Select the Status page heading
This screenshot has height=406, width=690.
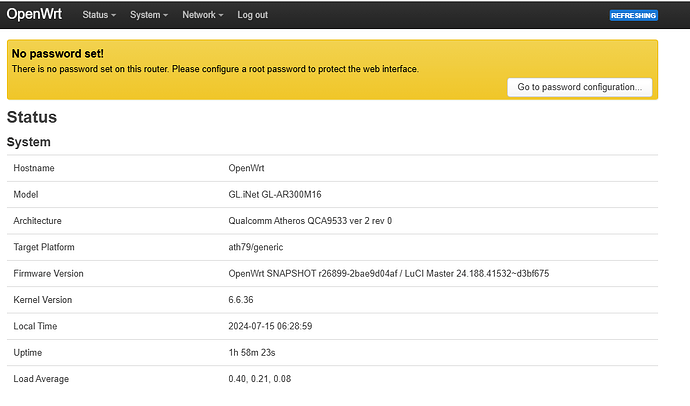(x=32, y=117)
